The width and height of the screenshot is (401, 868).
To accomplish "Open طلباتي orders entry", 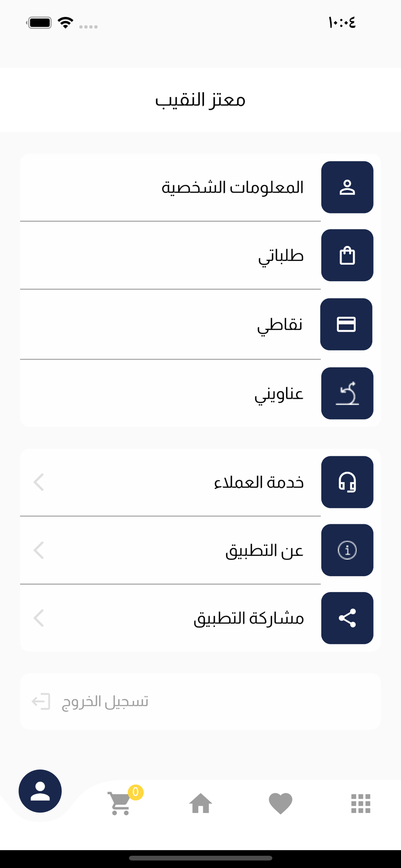I will (200, 255).
